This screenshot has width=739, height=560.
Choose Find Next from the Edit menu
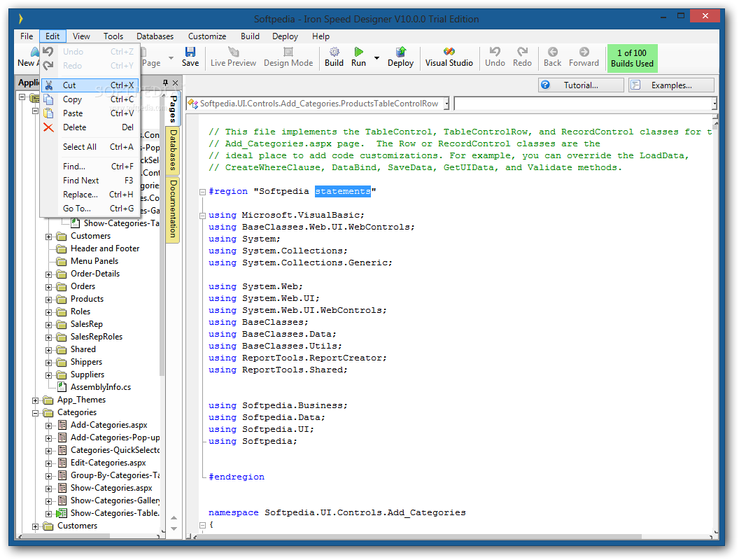pyautogui.click(x=90, y=181)
